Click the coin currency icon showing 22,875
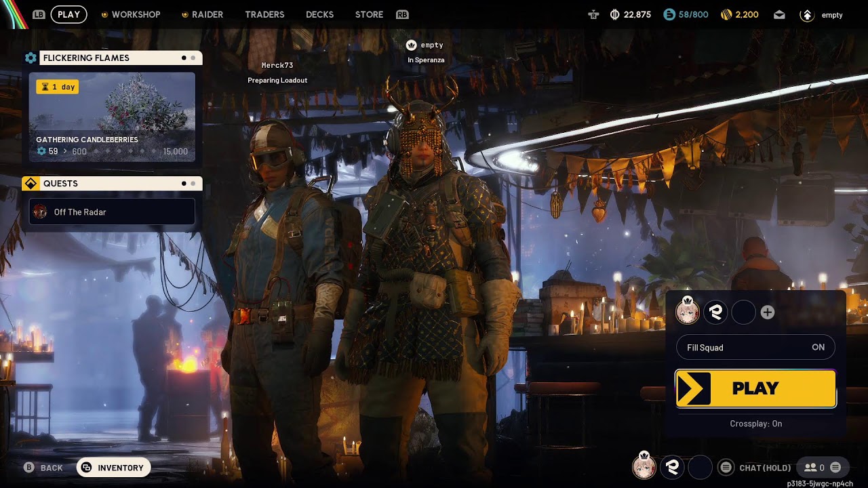This screenshot has height=488, width=868. (614, 14)
